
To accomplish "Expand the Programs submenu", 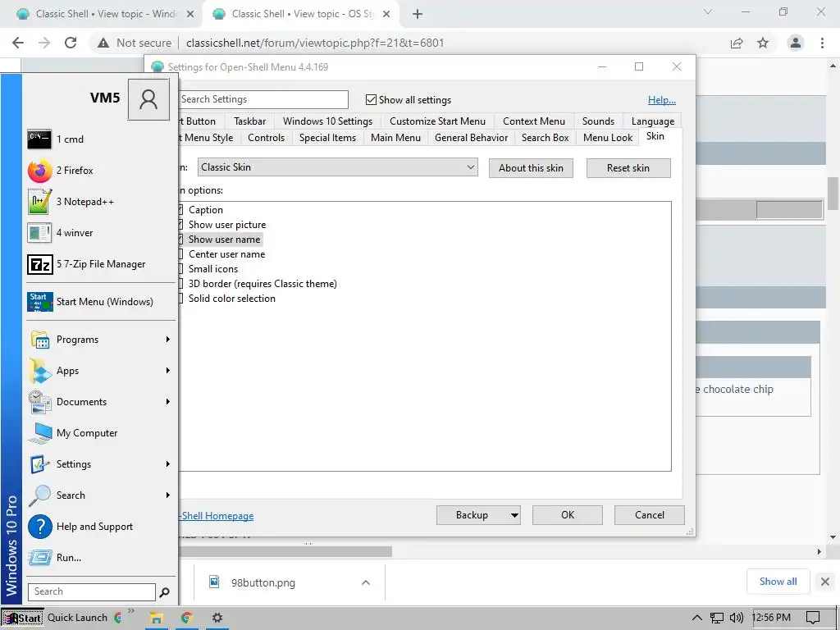I will pos(167,339).
